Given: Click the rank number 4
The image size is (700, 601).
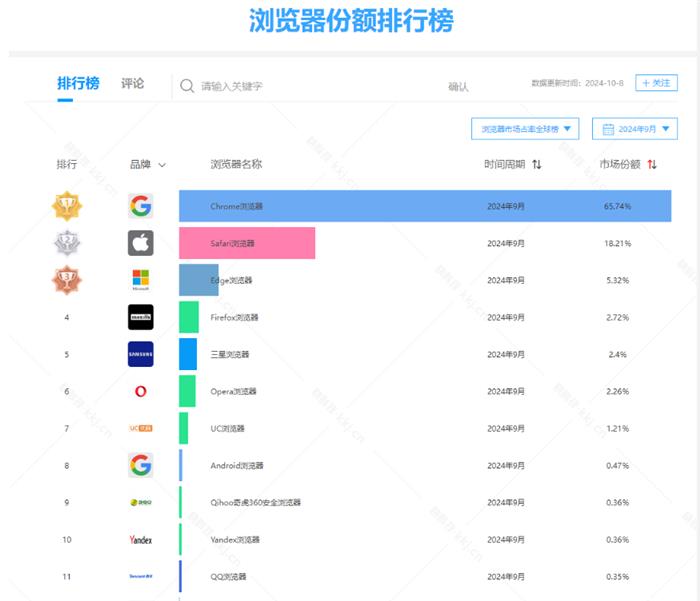Looking at the screenshot, I should click(x=67, y=317).
